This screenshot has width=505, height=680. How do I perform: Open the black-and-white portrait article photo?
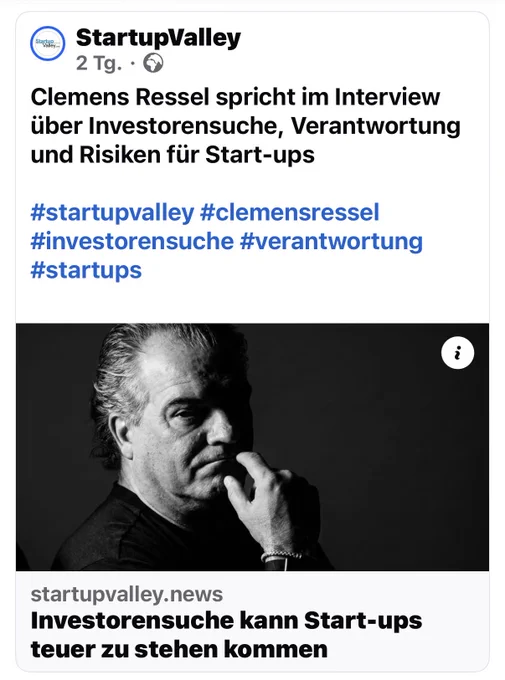point(252,447)
